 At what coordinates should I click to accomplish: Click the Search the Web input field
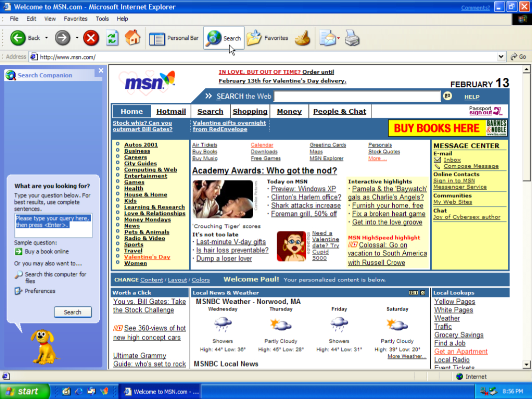click(x=357, y=96)
